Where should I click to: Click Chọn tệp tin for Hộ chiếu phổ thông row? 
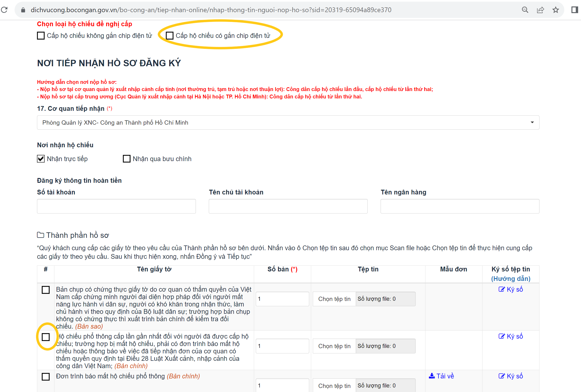(334, 346)
